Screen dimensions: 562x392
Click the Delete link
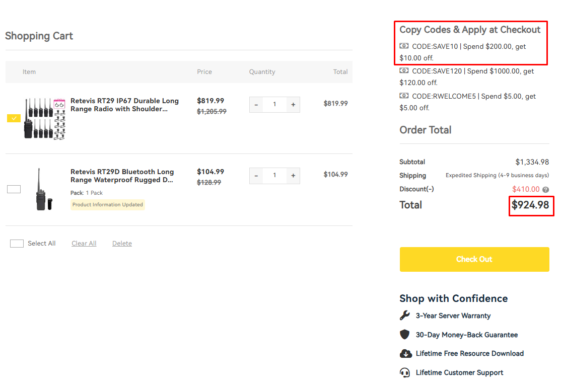[122, 244]
